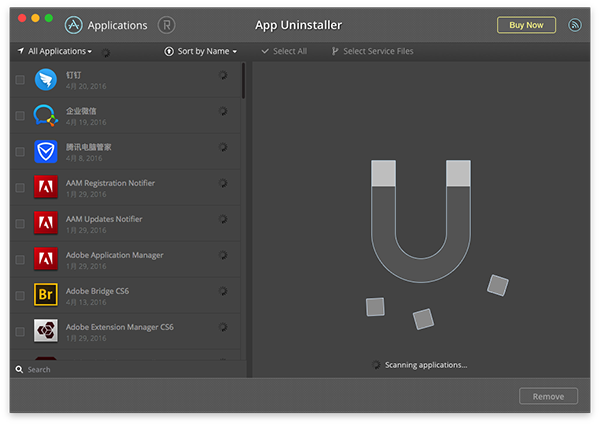
Task: Select the 企业微信 app name
Action: pyautogui.click(x=81, y=111)
